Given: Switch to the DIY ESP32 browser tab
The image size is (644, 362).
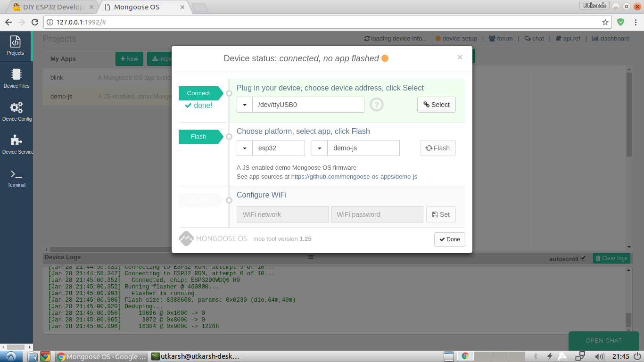Looking at the screenshot, I should tap(53, 7).
